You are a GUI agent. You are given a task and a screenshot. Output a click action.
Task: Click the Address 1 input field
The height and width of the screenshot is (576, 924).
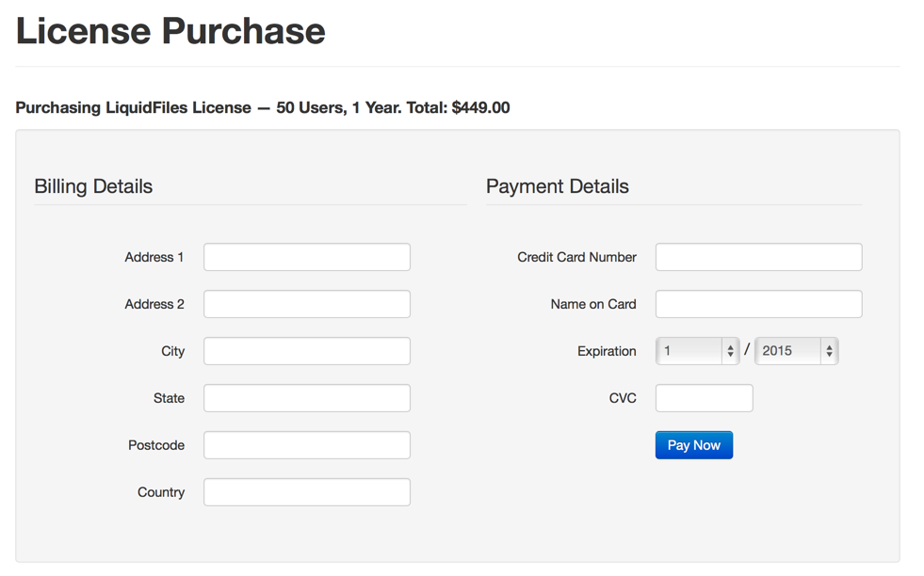tap(306, 256)
